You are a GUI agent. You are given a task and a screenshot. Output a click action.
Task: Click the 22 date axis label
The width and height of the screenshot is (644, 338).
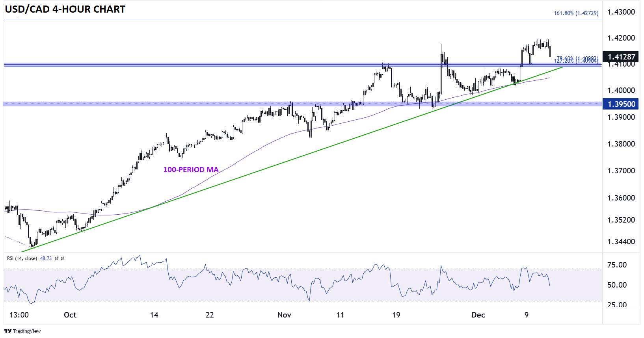(x=210, y=315)
